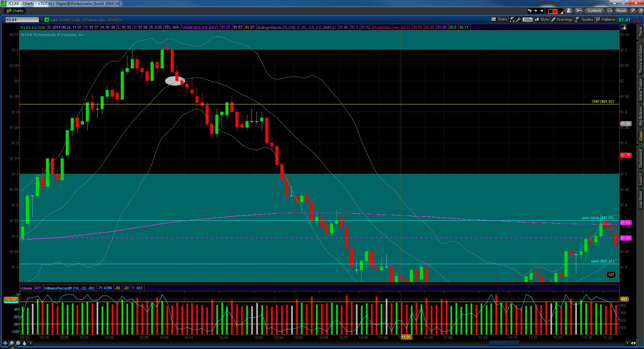Open the Trade side tab

[640, 32]
